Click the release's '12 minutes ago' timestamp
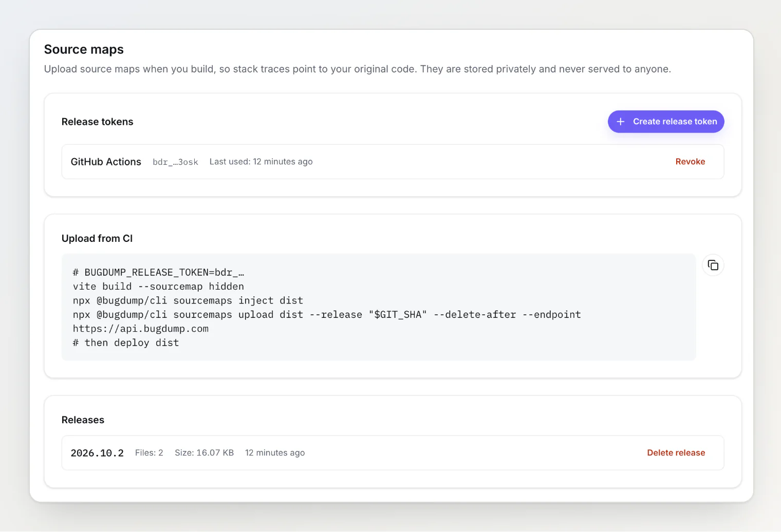This screenshot has width=781, height=532. click(275, 453)
